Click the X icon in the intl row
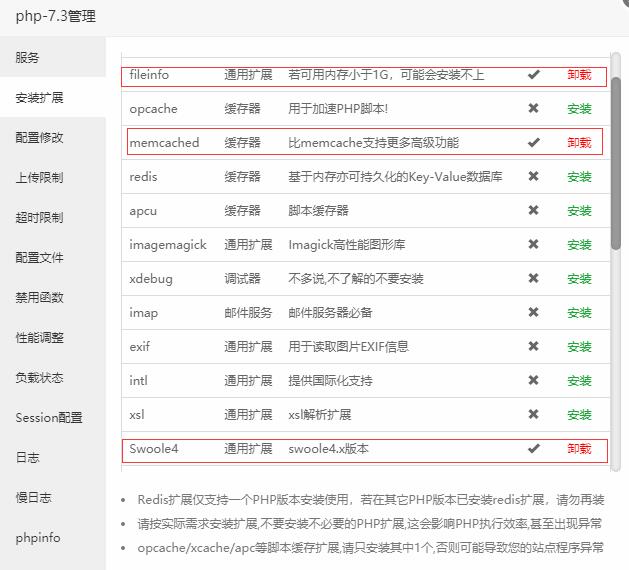Viewport: 629px width, 570px height. pyautogui.click(x=534, y=381)
